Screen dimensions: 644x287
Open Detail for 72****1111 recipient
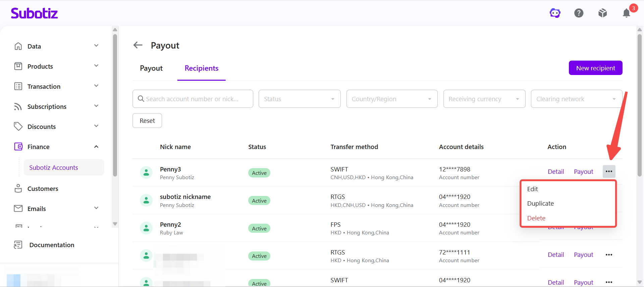pos(556,255)
